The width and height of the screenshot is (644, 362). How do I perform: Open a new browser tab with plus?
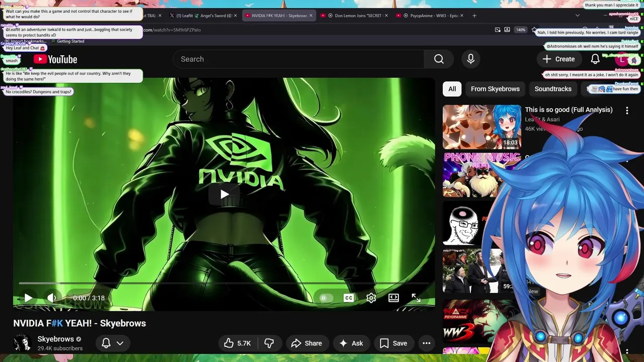[x=474, y=16]
